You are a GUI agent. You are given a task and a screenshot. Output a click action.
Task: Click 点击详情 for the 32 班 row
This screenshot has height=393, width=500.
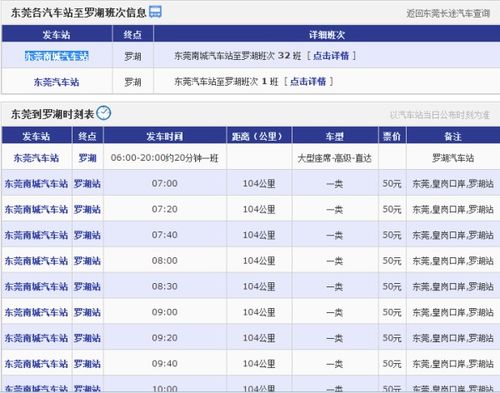(331, 56)
